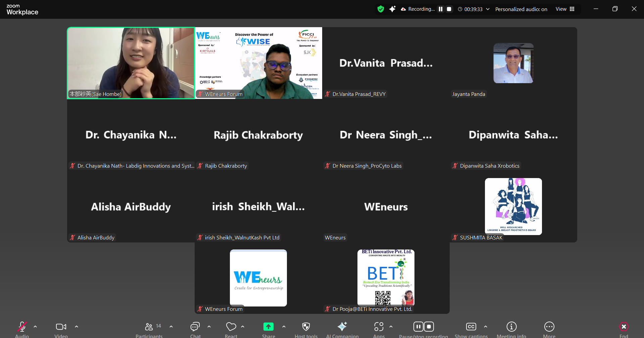The height and width of the screenshot is (338, 644).
Task: Open the View layout menu
Action: point(565,9)
